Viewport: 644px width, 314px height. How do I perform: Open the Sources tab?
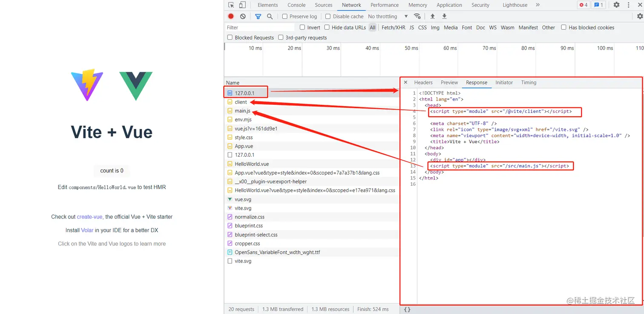click(324, 5)
